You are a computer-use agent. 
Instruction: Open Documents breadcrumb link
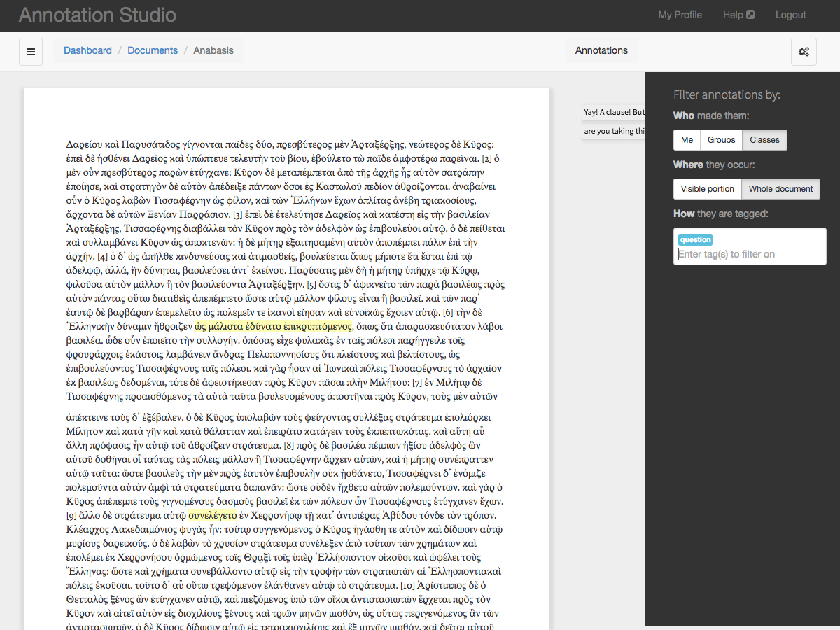[153, 50]
